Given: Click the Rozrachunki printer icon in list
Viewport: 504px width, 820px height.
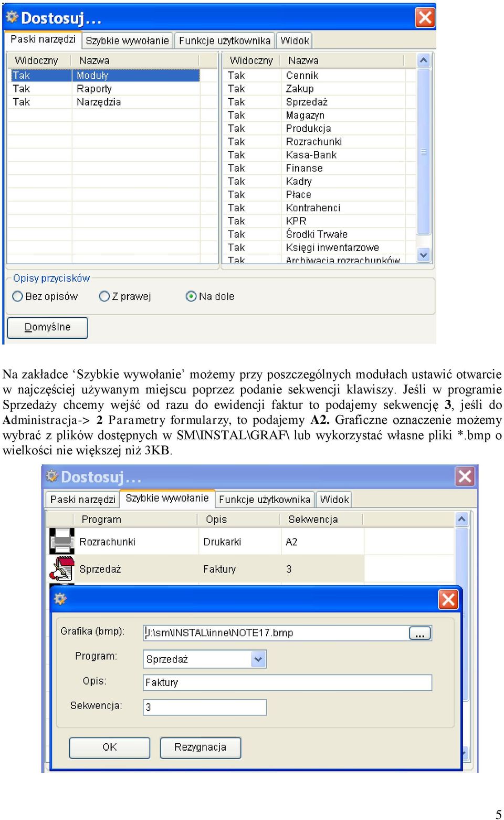Looking at the screenshot, I should [62, 541].
